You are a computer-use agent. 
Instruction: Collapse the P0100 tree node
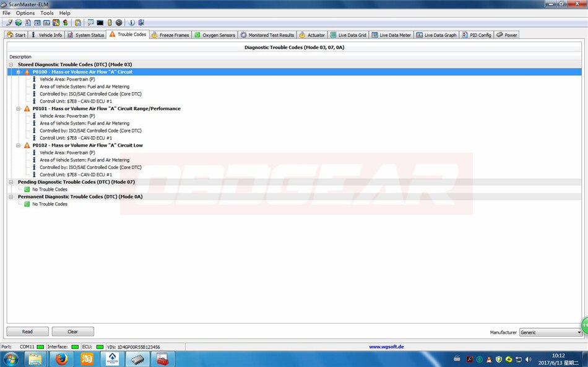pyautogui.click(x=19, y=72)
